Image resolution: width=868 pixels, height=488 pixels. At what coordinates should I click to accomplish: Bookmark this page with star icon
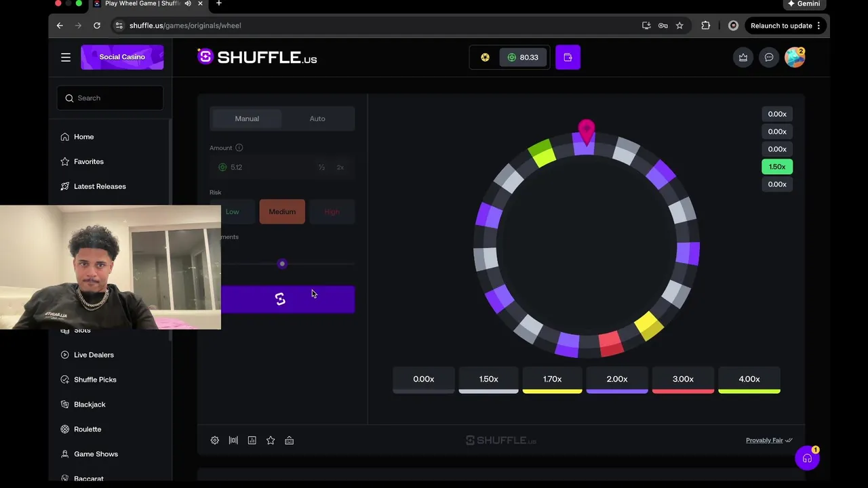pyautogui.click(x=679, y=26)
